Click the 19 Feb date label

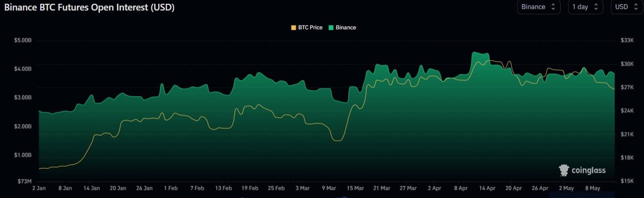click(249, 188)
